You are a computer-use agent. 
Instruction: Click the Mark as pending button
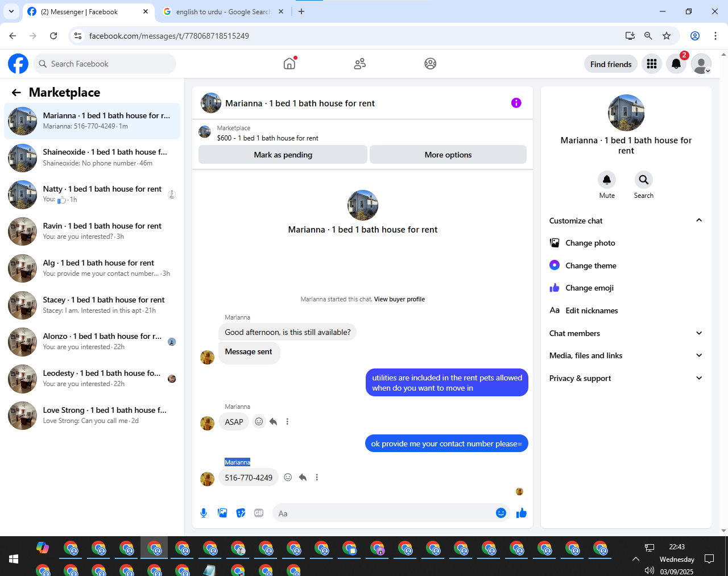pyautogui.click(x=283, y=155)
